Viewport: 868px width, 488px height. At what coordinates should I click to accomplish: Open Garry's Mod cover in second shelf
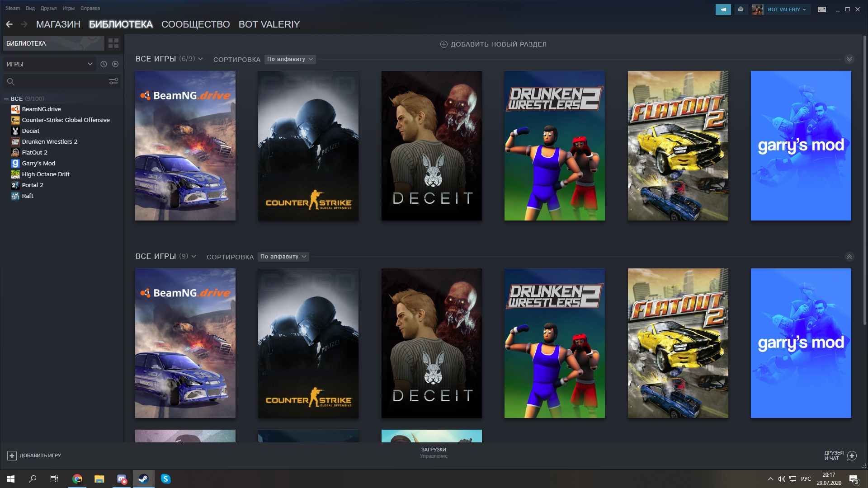click(801, 343)
